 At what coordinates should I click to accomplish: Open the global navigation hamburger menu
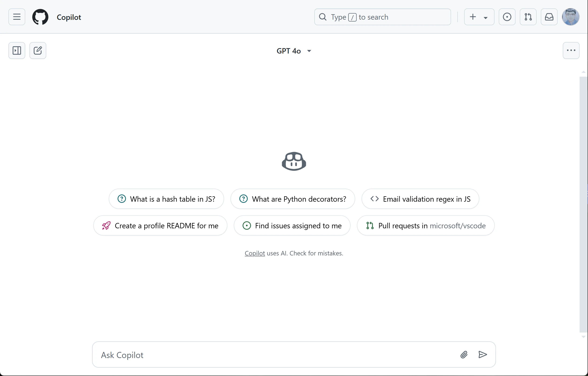pyautogui.click(x=17, y=17)
